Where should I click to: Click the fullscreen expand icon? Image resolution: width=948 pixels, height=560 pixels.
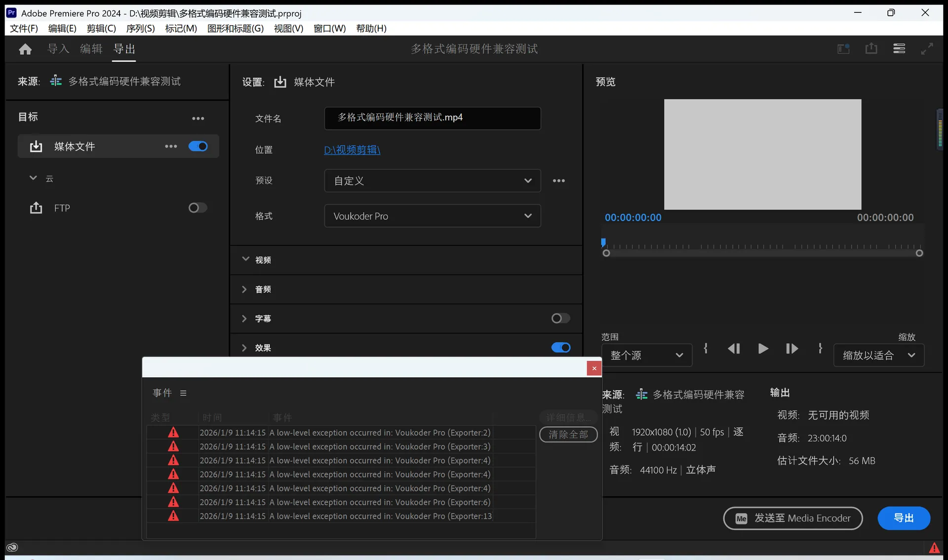927,48
